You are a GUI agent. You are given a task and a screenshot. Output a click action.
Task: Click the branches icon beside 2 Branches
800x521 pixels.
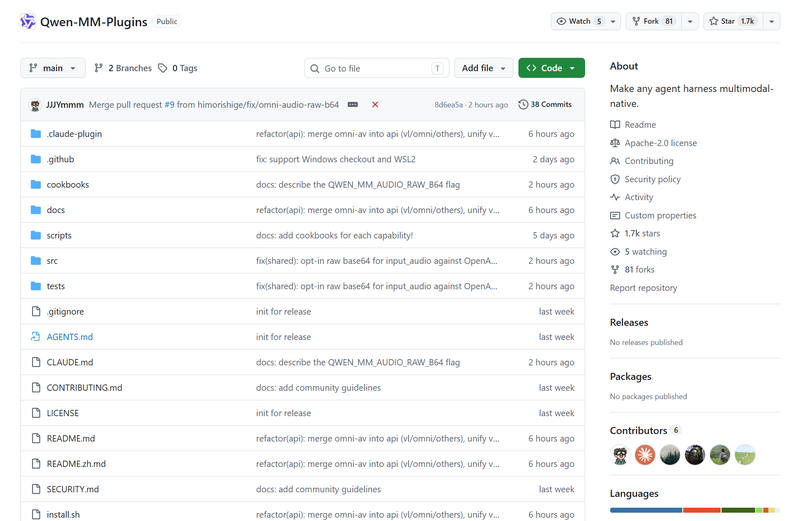click(98, 68)
